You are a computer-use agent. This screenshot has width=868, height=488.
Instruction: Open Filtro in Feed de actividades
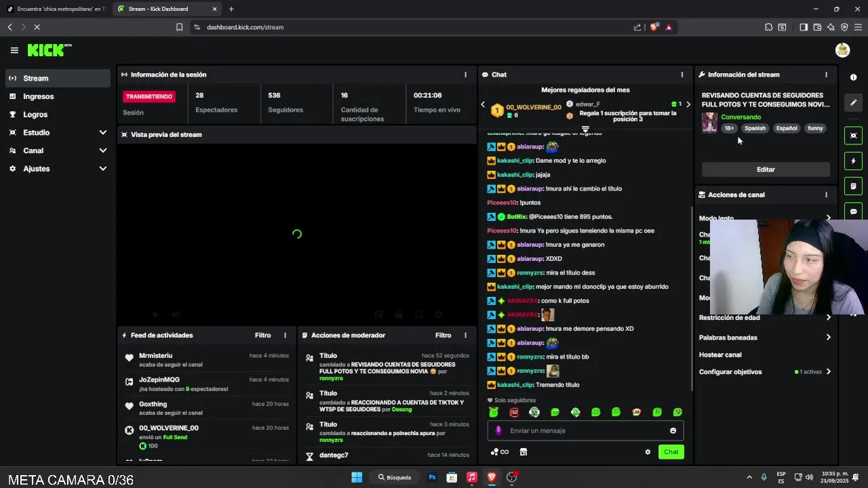(x=262, y=335)
